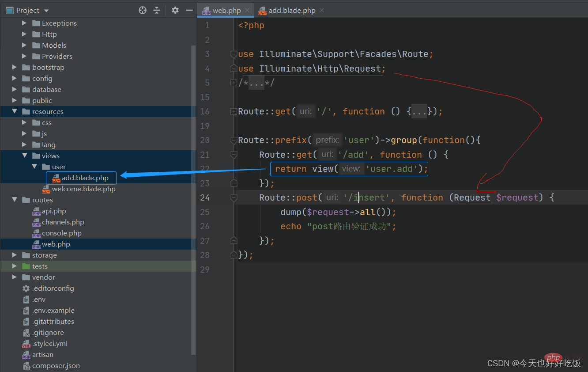The height and width of the screenshot is (372, 588).
Task: Expand the lang folder
Action: coord(24,144)
